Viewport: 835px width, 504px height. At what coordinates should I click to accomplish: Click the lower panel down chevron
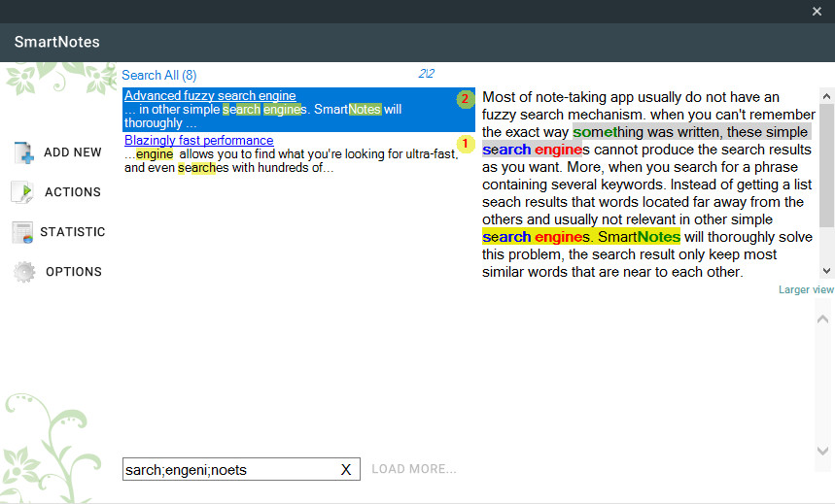[x=822, y=451]
